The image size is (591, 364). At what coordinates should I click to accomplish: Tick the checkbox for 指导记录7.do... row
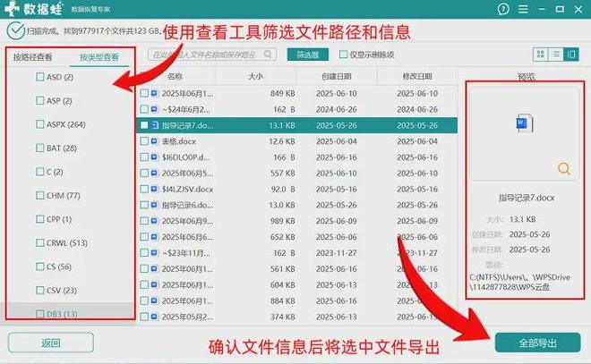point(144,125)
